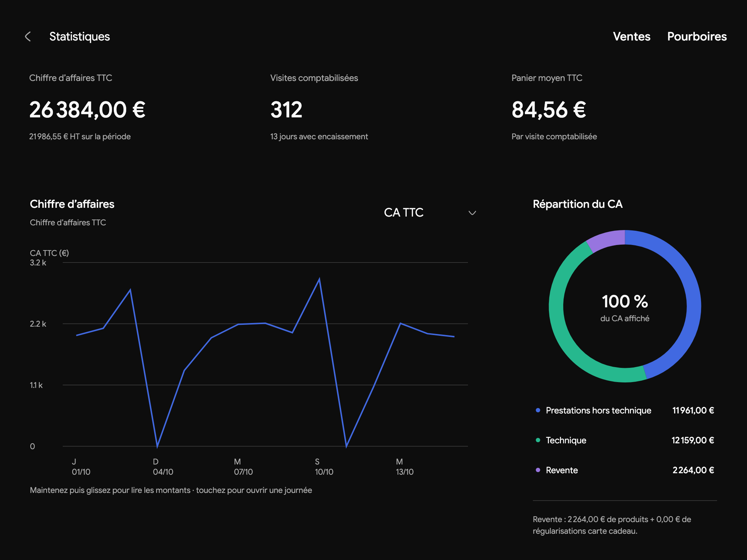Tap the 04/10 date on chart axis
The image size is (747, 560).
pos(163,472)
